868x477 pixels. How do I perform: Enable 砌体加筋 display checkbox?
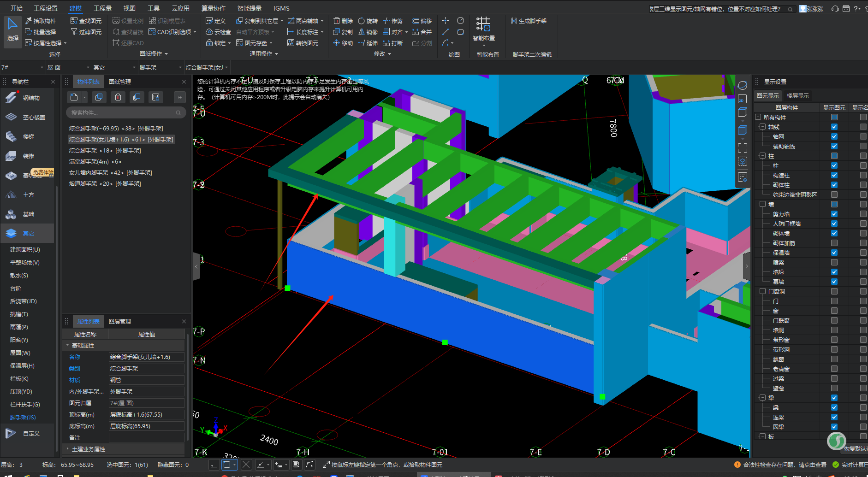834,243
